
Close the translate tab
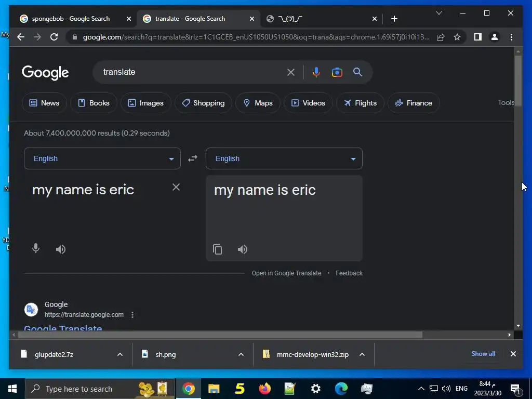[x=252, y=19]
